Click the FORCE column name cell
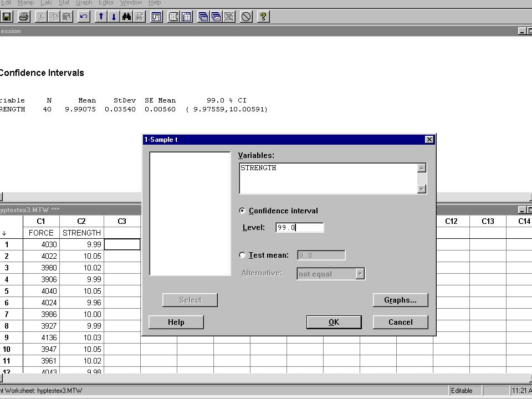This screenshot has width=532, height=399. pyautogui.click(x=41, y=233)
